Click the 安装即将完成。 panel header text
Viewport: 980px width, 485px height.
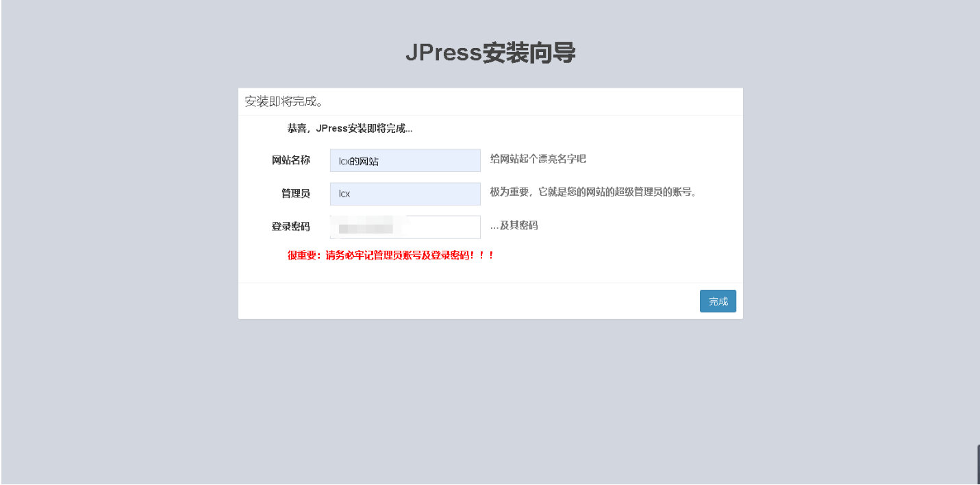284,102
